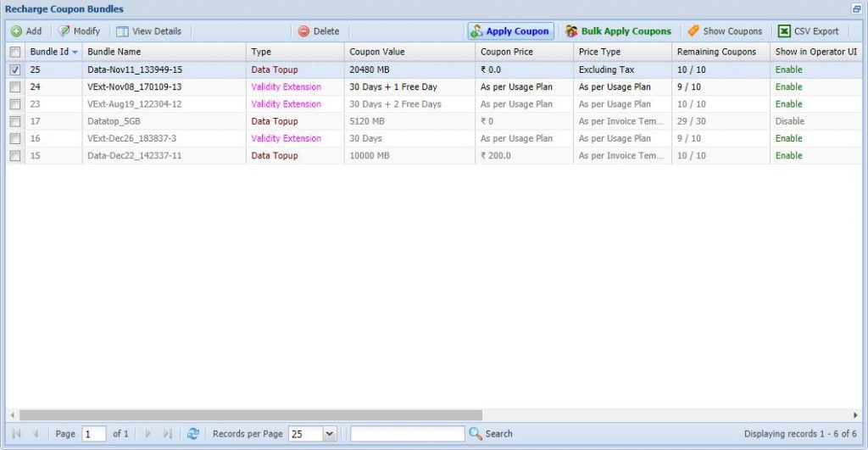Viewport: 868px width, 450px height.
Task: Export the list with CSV Export
Action: coord(808,31)
